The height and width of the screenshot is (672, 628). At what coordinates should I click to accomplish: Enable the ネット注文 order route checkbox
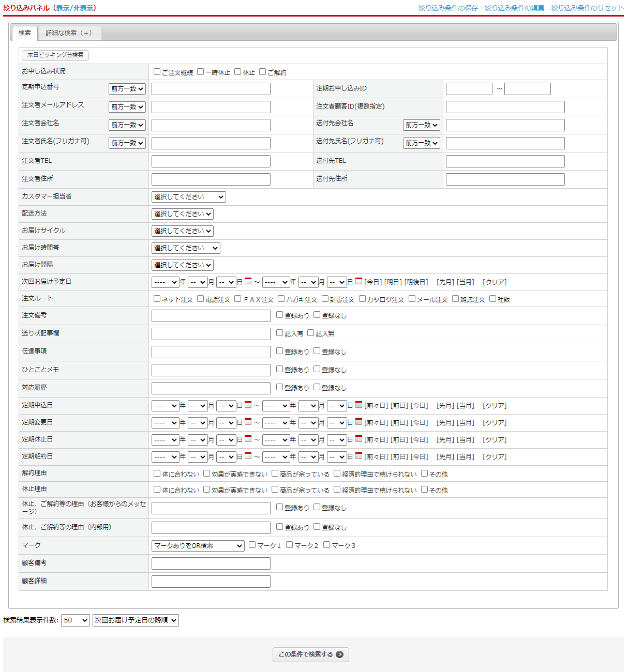tap(157, 299)
